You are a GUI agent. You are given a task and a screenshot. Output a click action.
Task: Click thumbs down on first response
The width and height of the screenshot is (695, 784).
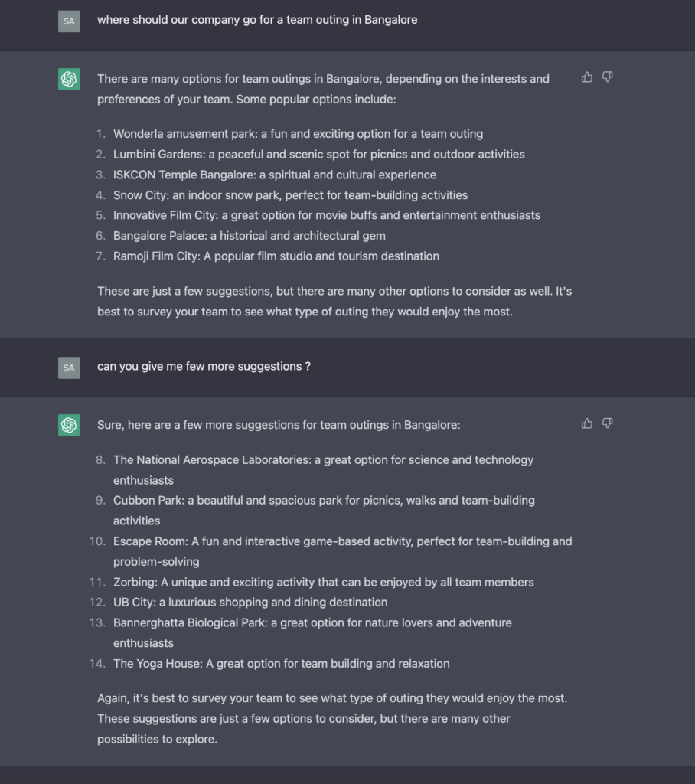(608, 77)
